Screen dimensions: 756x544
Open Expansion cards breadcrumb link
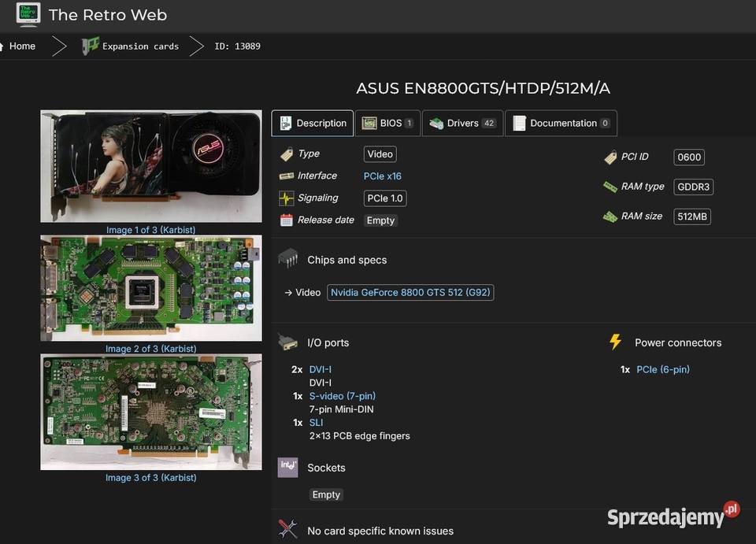click(140, 46)
